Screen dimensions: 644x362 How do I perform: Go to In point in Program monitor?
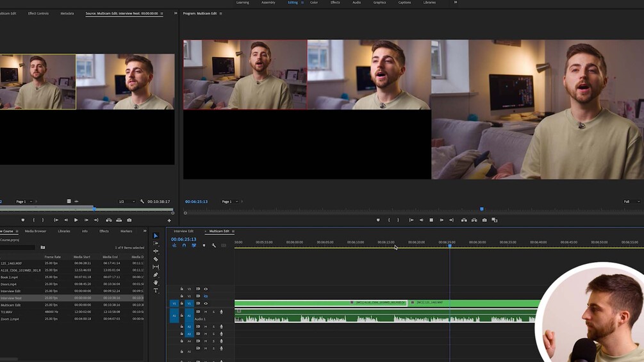(411, 220)
